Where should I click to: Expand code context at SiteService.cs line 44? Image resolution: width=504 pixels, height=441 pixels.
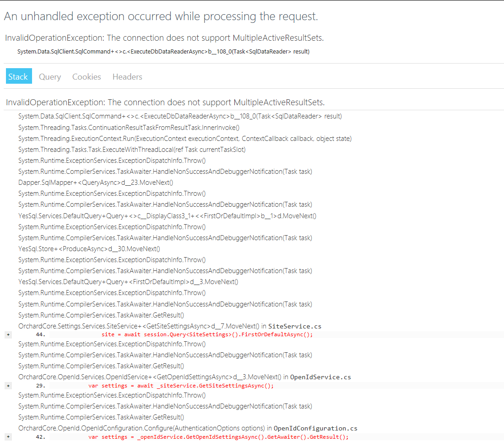[8, 335]
